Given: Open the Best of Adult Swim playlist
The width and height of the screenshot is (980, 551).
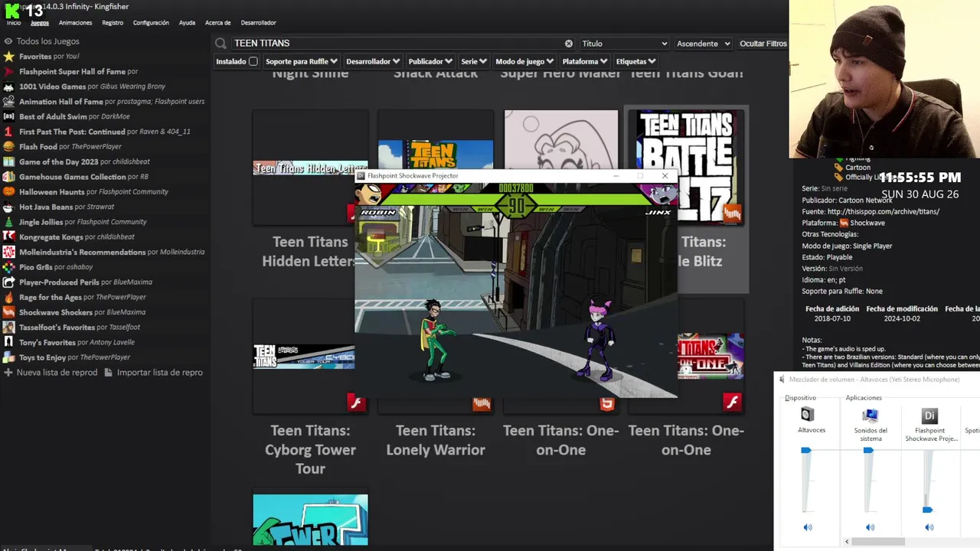Looking at the screenshot, I should 74,116.
